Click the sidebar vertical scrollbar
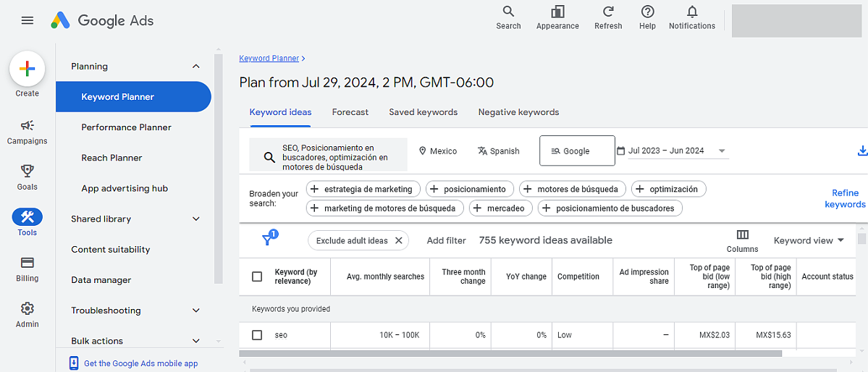Image resolution: width=868 pixels, height=372 pixels. (x=218, y=169)
